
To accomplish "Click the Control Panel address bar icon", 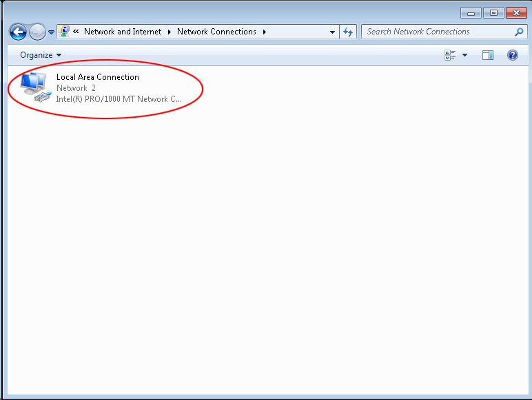I will [64, 32].
